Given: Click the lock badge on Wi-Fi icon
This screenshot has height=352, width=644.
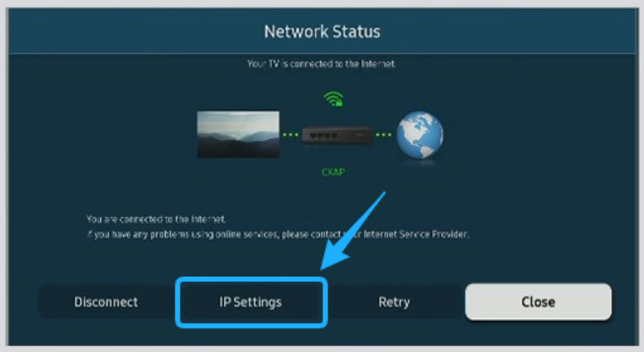Looking at the screenshot, I should tap(339, 104).
